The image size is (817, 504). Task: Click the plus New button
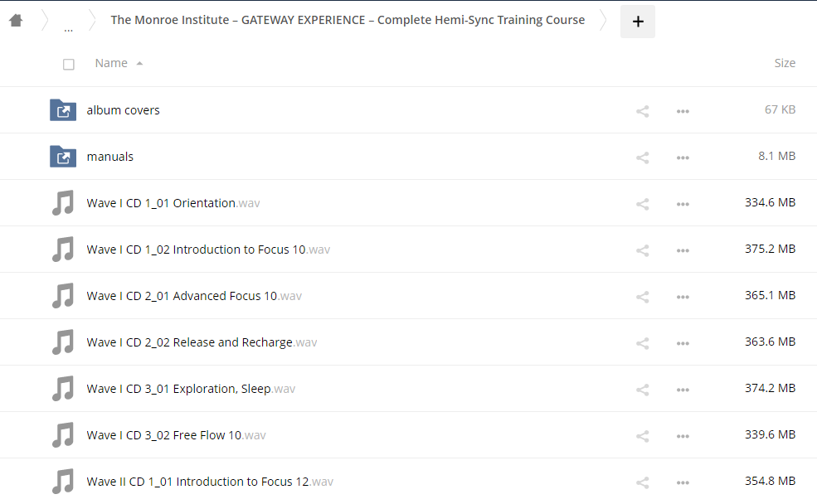638,22
